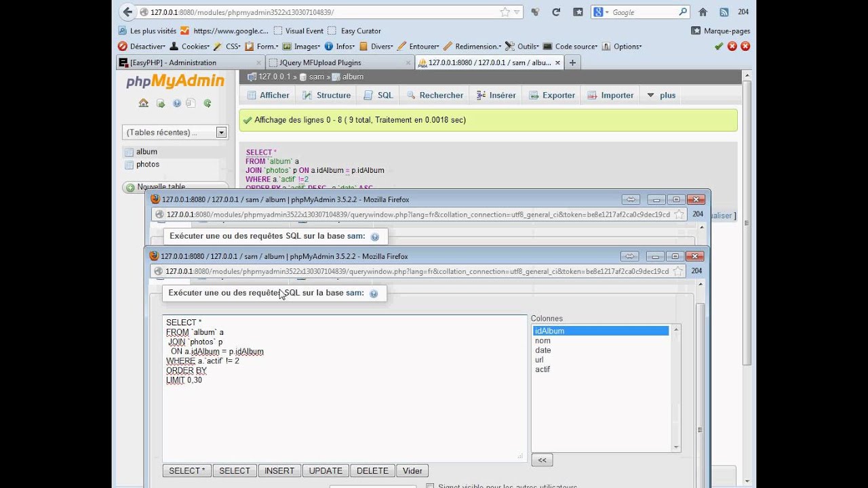The image size is (868, 488).
Task: Click the SELECT * button
Action: click(187, 470)
